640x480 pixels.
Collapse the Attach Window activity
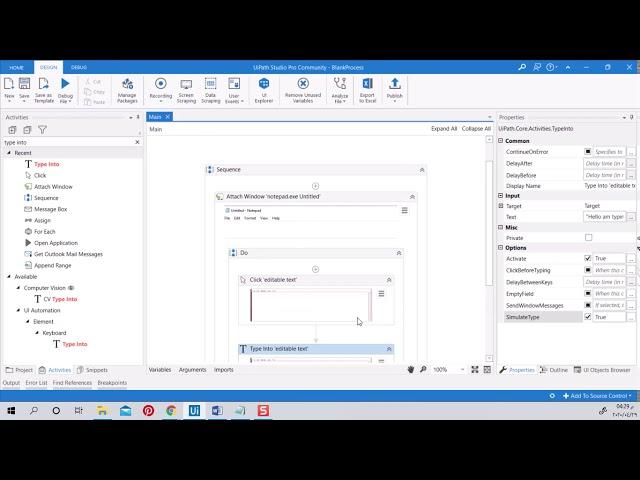412,197
